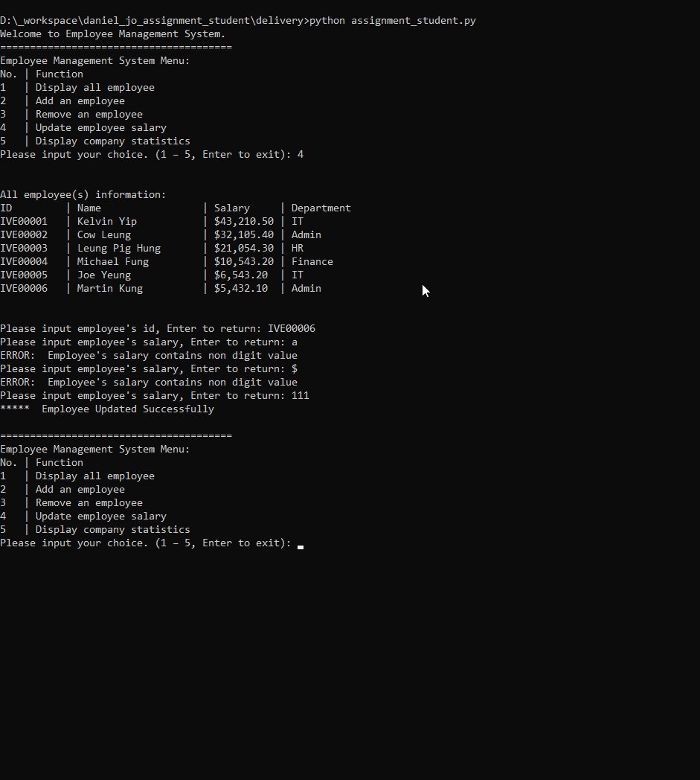Click the command prompt path assignment_student.py text
Viewport: 700px width, 780px height.
[413, 20]
